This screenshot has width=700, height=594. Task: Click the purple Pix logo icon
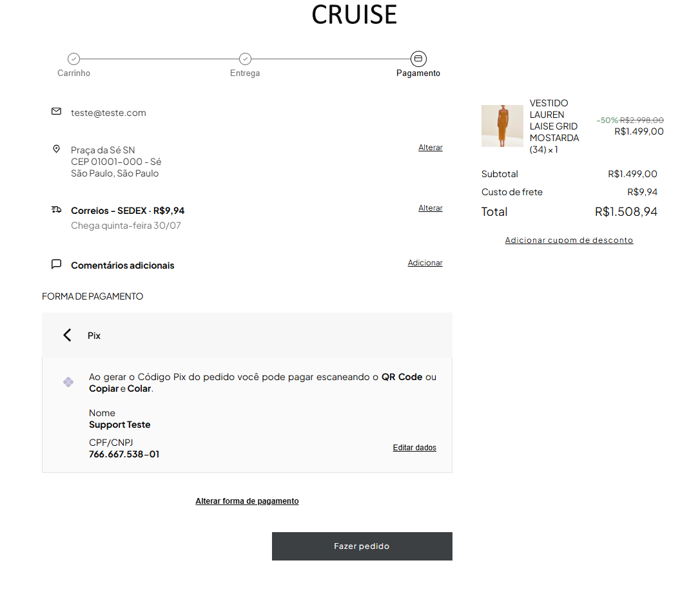(x=68, y=382)
